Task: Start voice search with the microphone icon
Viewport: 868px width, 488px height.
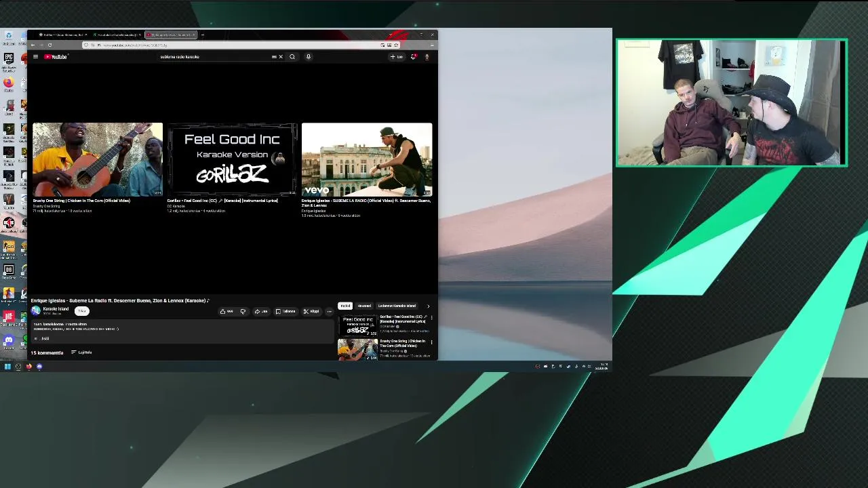Action: 308,57
